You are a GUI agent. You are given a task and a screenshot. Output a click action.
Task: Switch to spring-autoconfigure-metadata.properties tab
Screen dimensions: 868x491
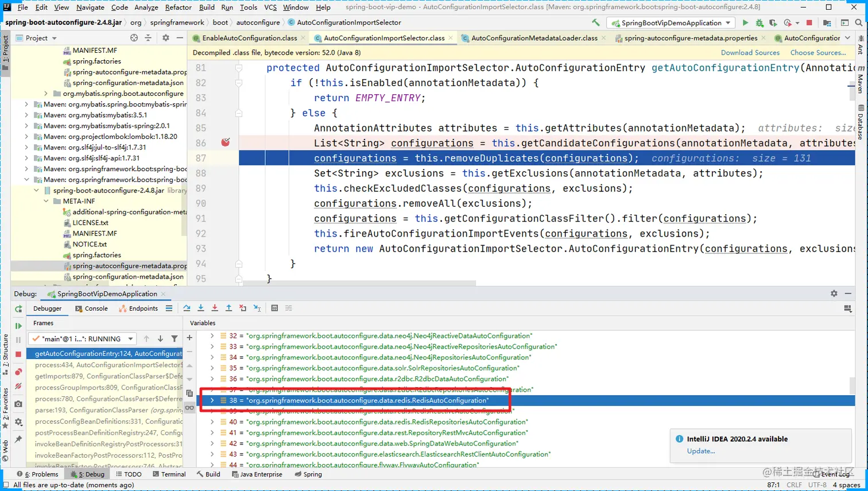point(691,38)
